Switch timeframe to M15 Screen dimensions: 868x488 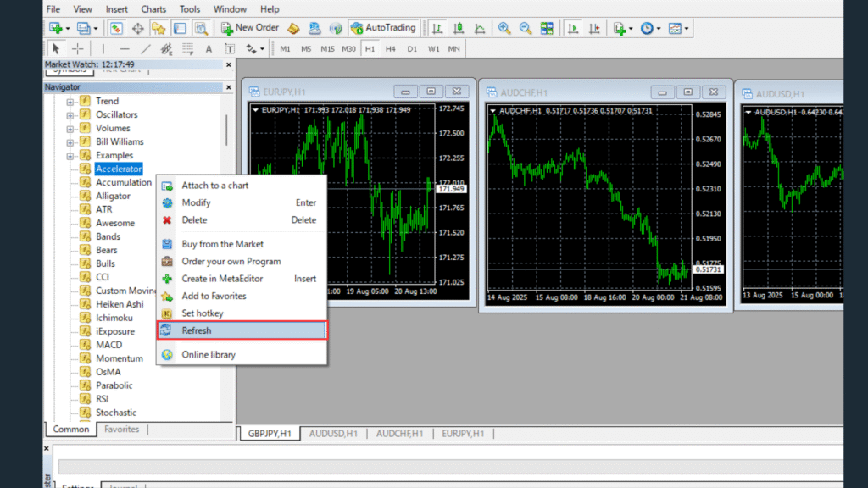point(327,48)
